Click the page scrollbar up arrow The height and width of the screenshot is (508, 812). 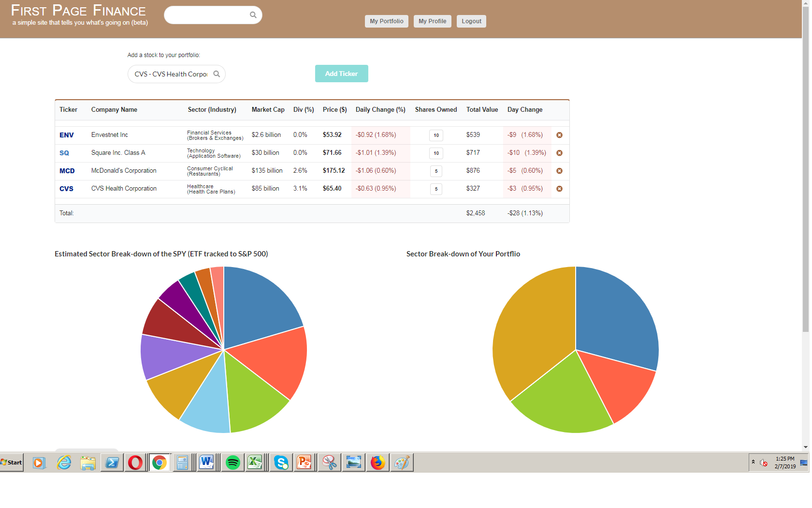click(x=806, y=4)
